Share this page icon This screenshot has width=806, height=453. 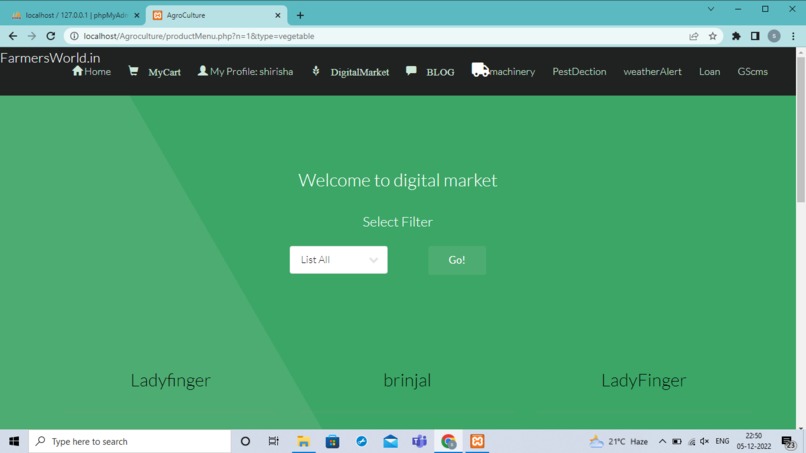coord(693,36)
